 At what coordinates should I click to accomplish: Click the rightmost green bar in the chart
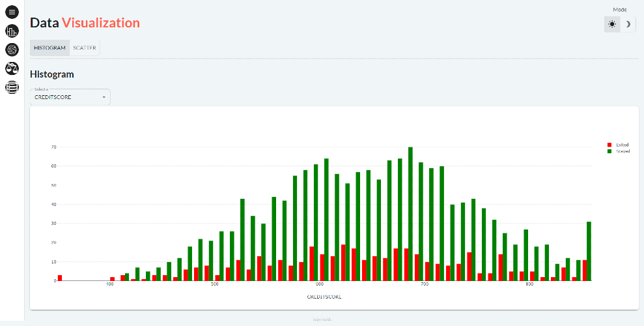pos(589,251)
